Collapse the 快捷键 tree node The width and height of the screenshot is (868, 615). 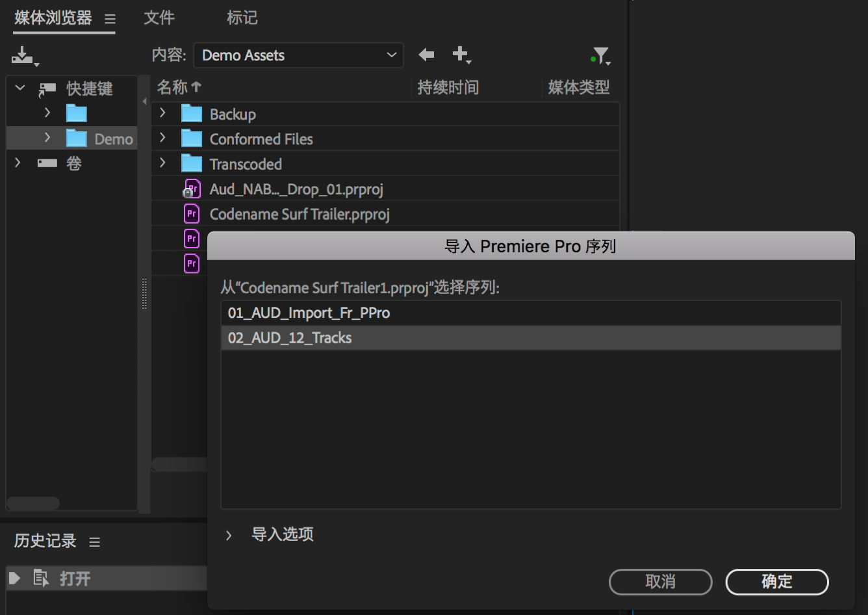pyautogui.click(x=20, y=88)
